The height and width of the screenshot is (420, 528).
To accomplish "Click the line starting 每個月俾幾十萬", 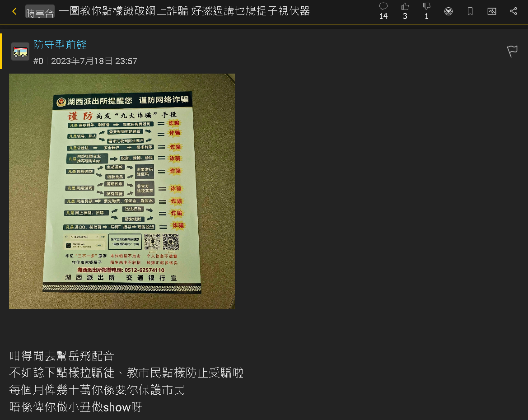I will [97, 390].
